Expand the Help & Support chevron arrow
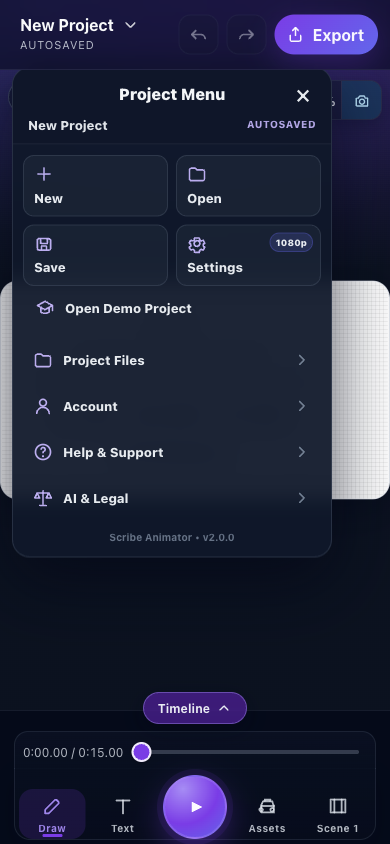The image size is (390, 844). tap(302, 452)
